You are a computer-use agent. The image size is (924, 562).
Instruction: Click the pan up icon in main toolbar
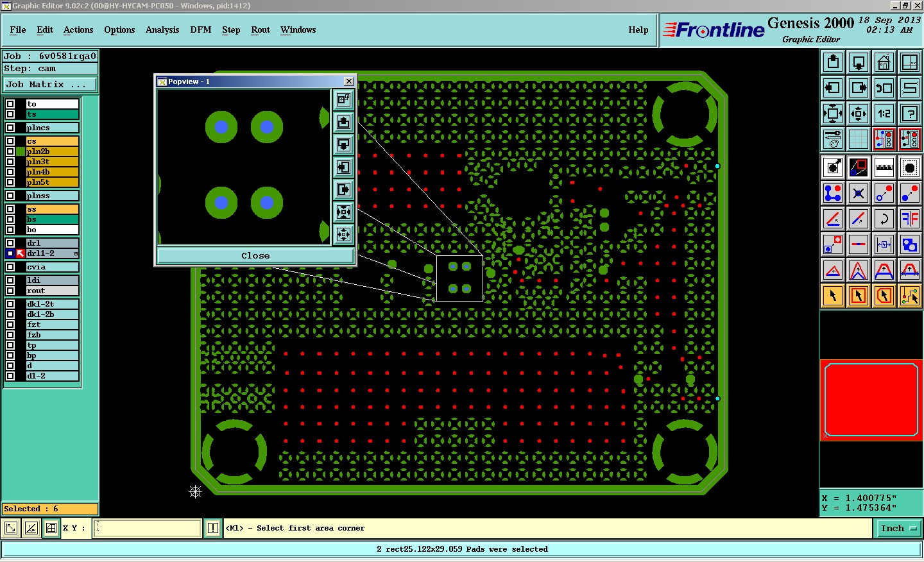[x=833, y=62]
